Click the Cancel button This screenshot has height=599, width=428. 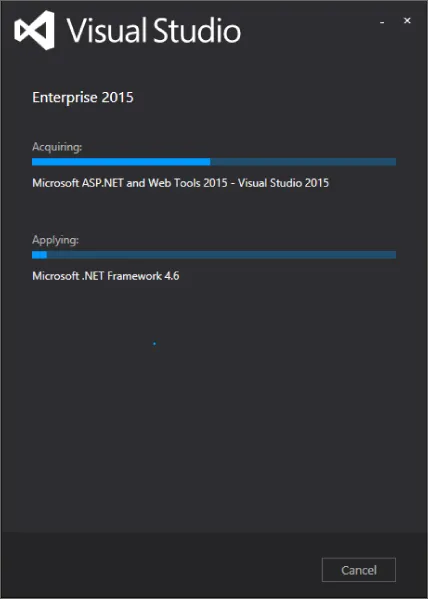pos(358,570)
